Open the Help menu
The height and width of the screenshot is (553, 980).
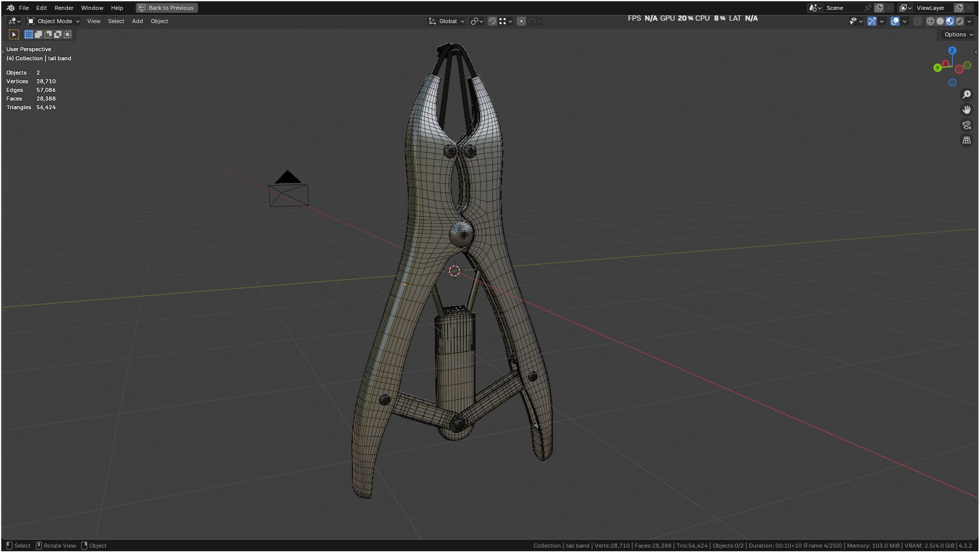(x=117, y=8)
